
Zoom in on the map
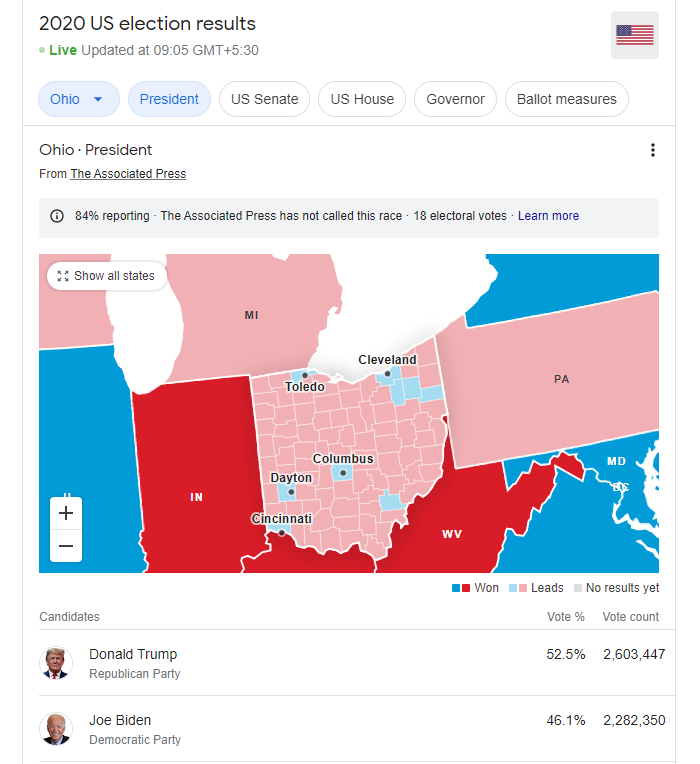click(66, 513)
